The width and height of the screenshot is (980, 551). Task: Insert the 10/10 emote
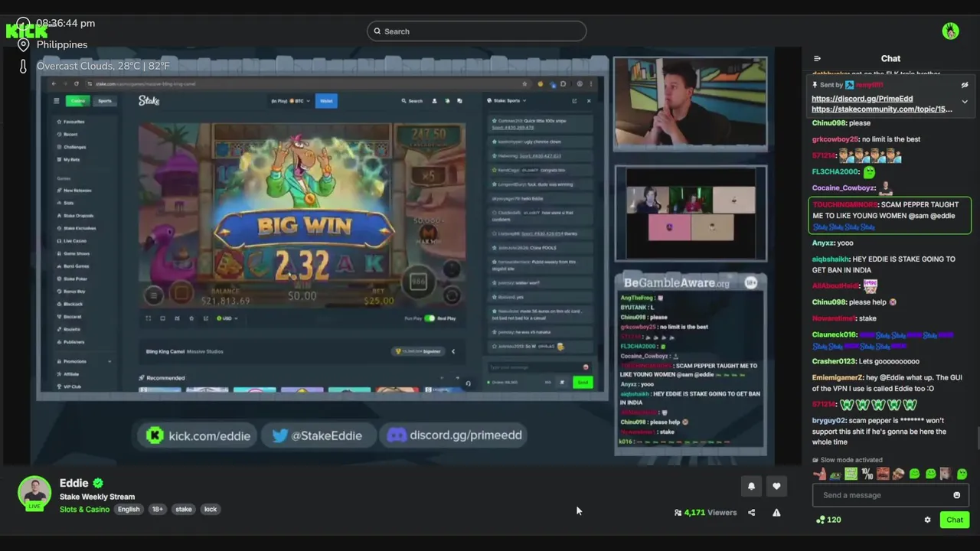pyautogui.click(x=867, y=474)
